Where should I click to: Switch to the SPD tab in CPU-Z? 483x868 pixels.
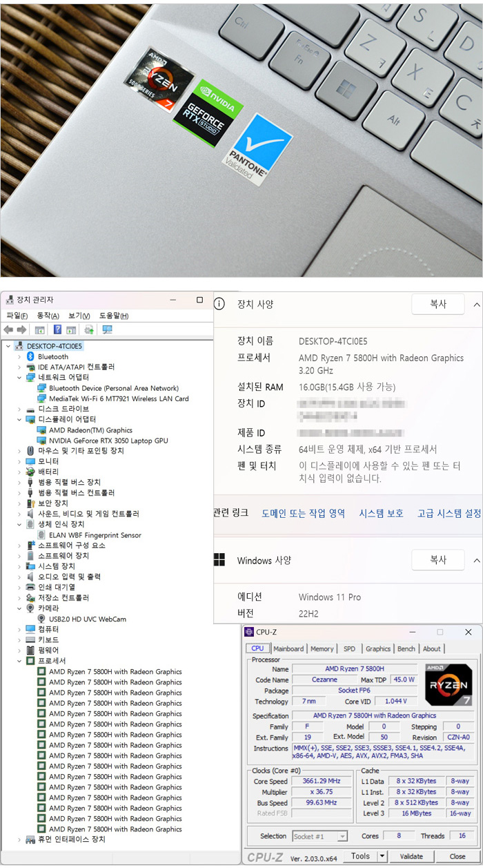(349, 648)
